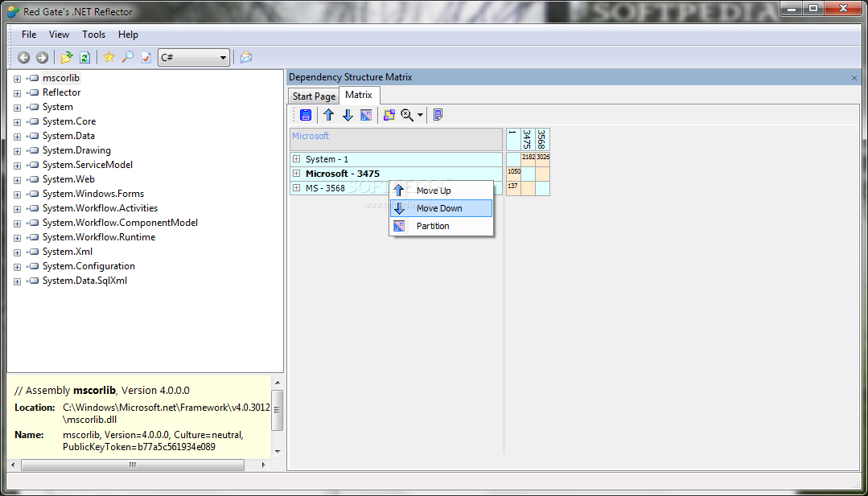868x496 pixels.
Task: Select System.Workflow.Runtime in tree
Action: (x=99, y=237)
